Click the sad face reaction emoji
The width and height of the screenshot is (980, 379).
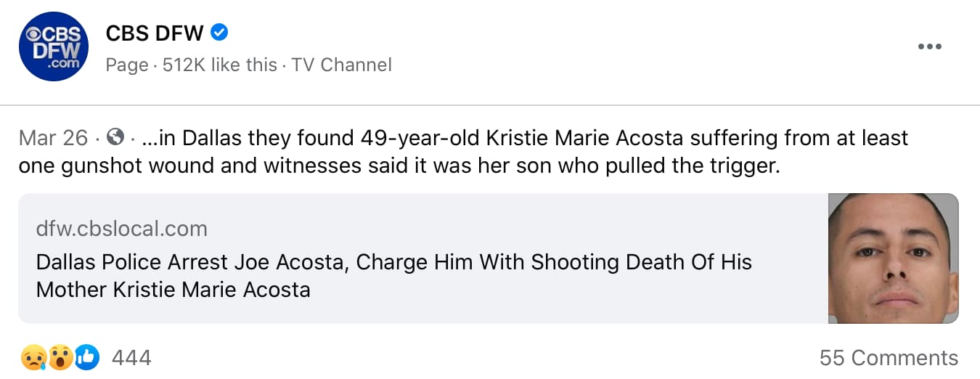click(33, 357)
